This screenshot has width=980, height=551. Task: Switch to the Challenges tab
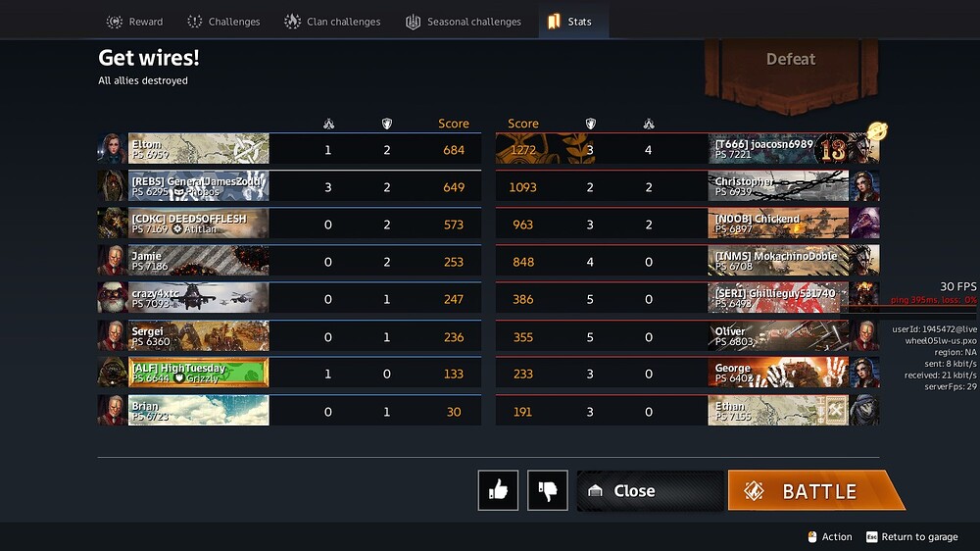pos(223,22)
